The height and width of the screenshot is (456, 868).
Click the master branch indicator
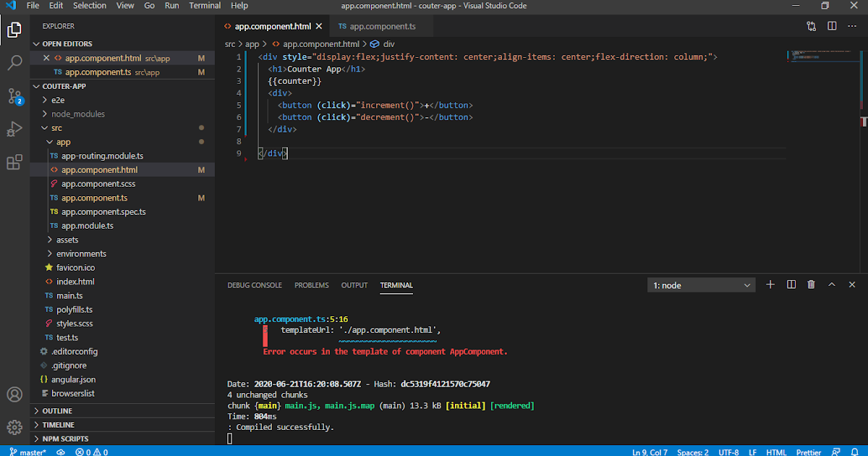coord(27,452)
